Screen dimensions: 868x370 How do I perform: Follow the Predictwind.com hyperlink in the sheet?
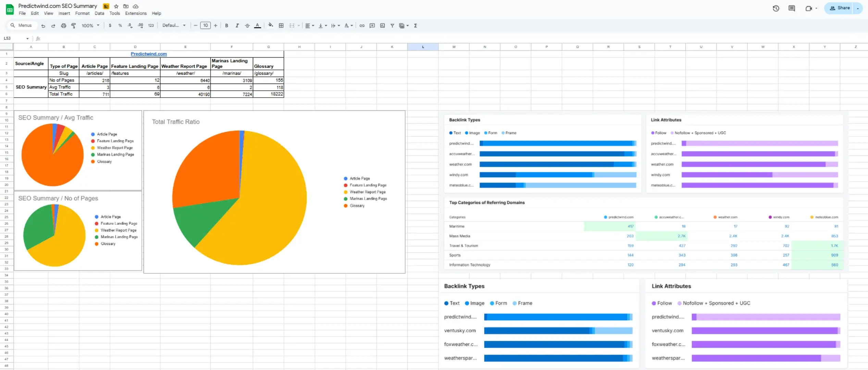[148, 54]
